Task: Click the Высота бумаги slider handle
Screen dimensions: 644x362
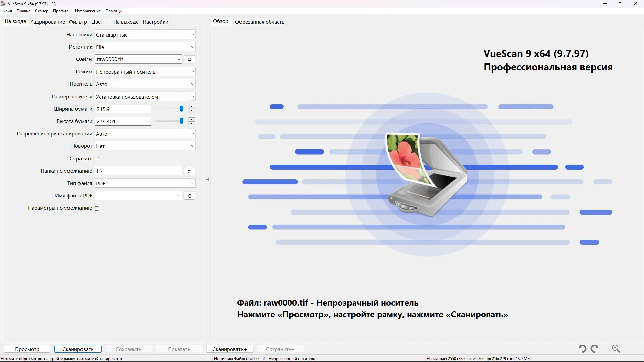Action: click(x=181, y=121)
